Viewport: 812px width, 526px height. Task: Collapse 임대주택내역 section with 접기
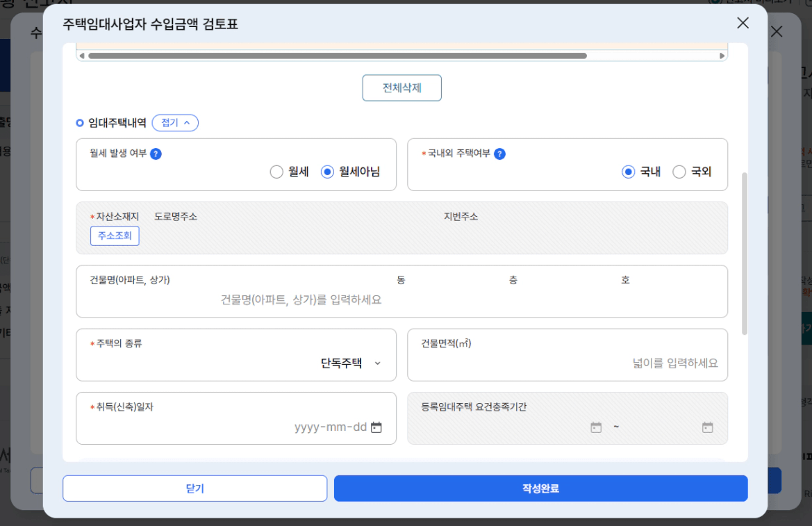pos(175,123)
